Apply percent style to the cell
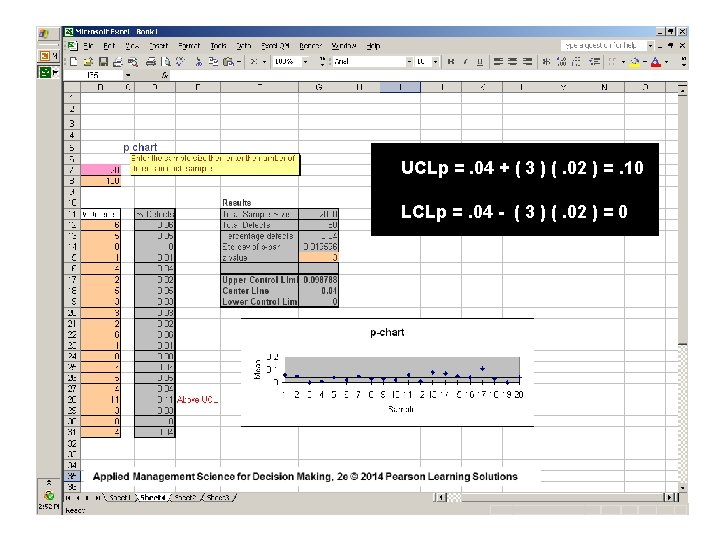The width and height of the screenshot is (720, 540). (x=546, y=62)
